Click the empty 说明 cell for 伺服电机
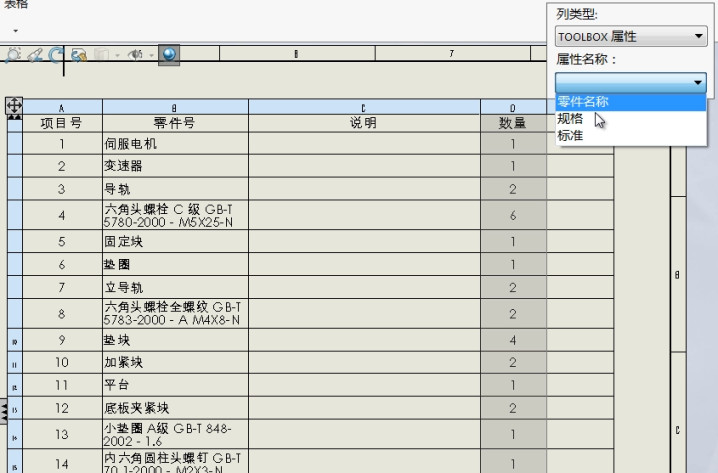The image size is (718, 473). tap(364, 144)
